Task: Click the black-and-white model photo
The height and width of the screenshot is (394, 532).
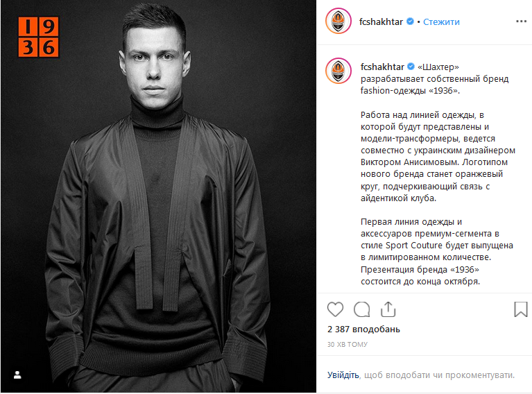Action: pos(158,197)
